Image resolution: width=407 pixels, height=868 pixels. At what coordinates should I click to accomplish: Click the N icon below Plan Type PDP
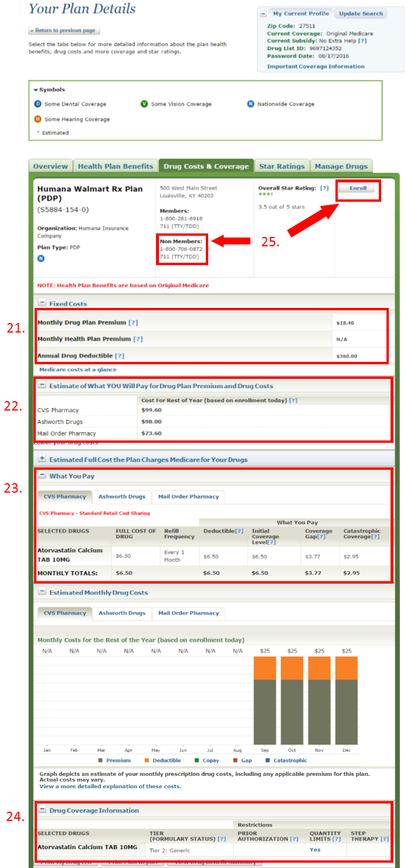tap(41, 258)
